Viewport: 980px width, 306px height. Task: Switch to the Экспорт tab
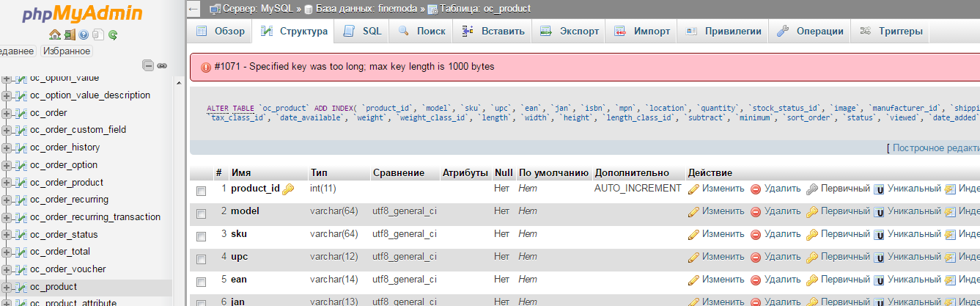point(570,32)
